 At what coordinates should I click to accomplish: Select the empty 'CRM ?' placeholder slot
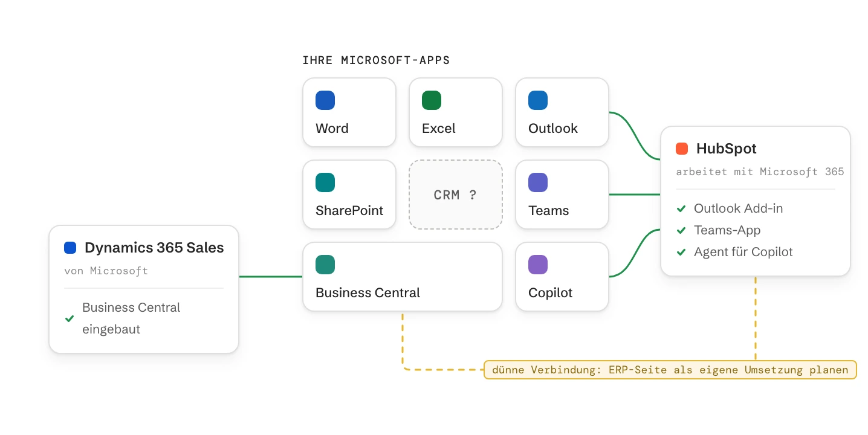click(x=456, y=195)
